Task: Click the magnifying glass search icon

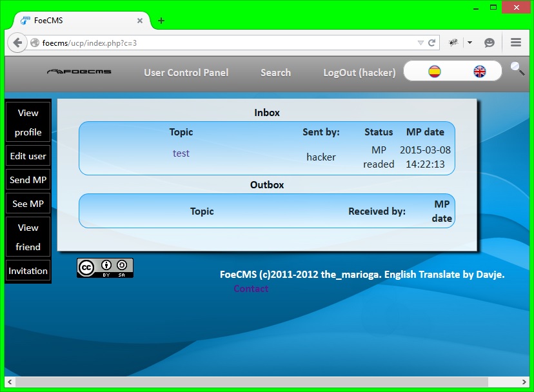Action: (517, 68)
